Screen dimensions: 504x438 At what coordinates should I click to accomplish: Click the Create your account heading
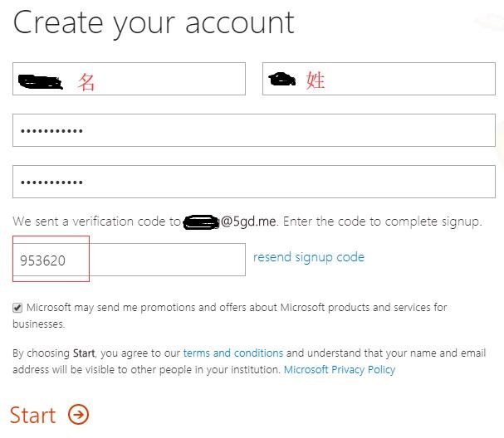154,23
